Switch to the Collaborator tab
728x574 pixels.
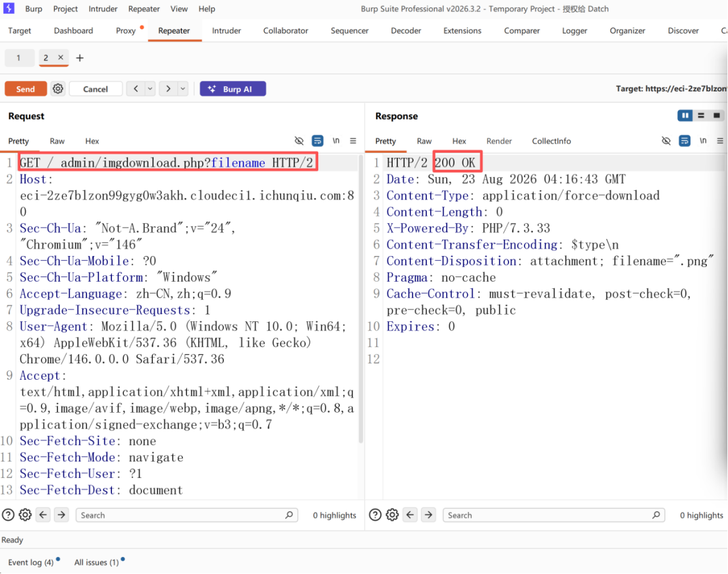(x=285, y=31)
